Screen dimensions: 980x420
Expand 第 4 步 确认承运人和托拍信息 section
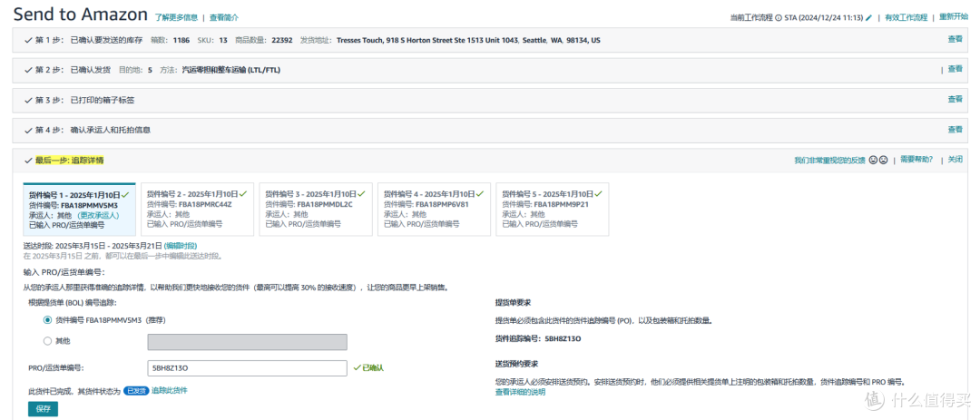tap(490, 131)
